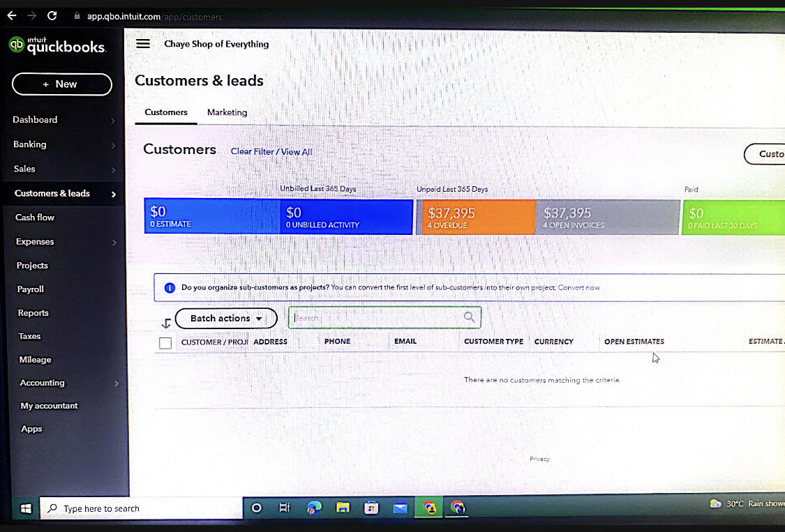Screen dimensions: 785x532
Task: Expand the Banking menu chevron
Action: 113,146
